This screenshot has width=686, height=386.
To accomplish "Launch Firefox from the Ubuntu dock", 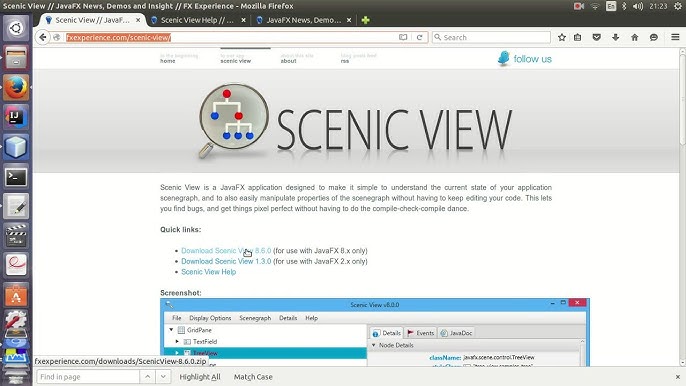I will point(16,88).
